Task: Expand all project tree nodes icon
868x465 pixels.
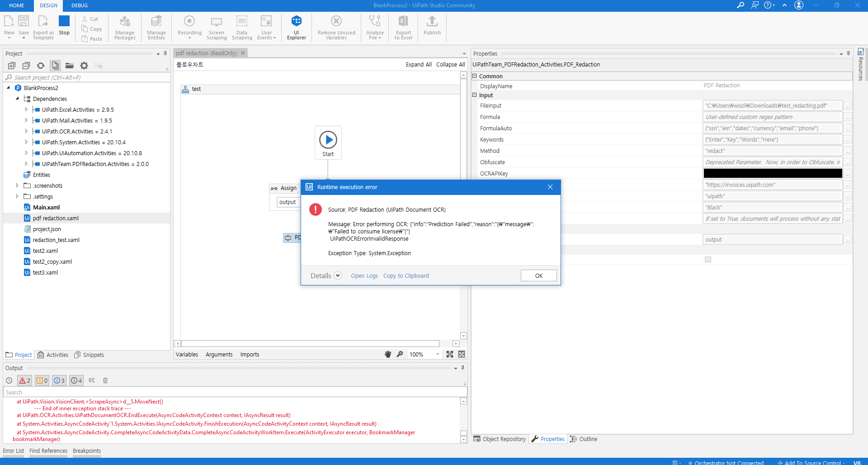Action: tap(12, 66)
